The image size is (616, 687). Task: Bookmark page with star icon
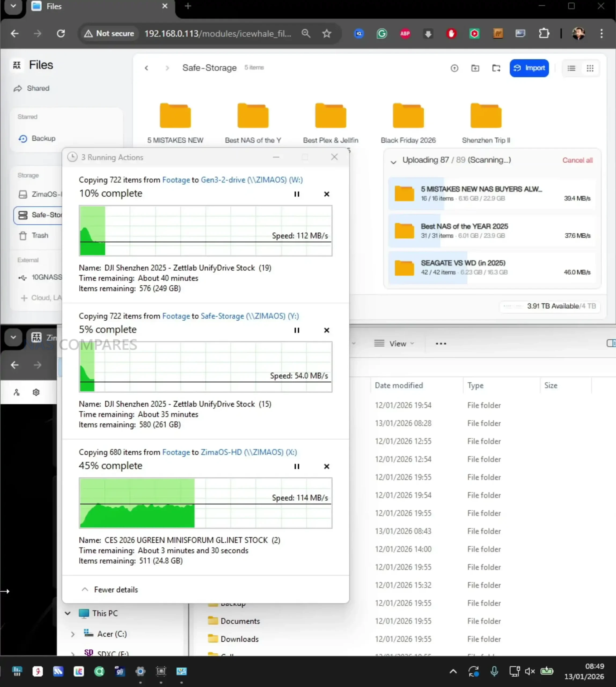tap(326, 34)
